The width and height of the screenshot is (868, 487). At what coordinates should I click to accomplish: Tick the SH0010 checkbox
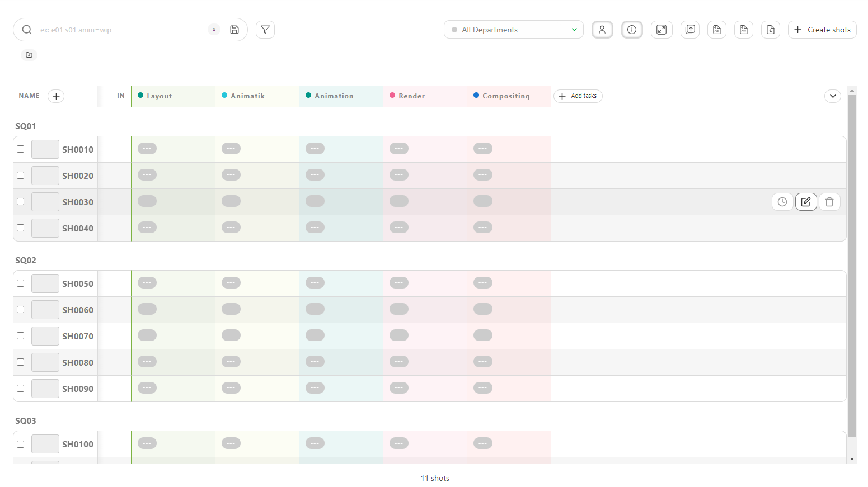(21, 149)
